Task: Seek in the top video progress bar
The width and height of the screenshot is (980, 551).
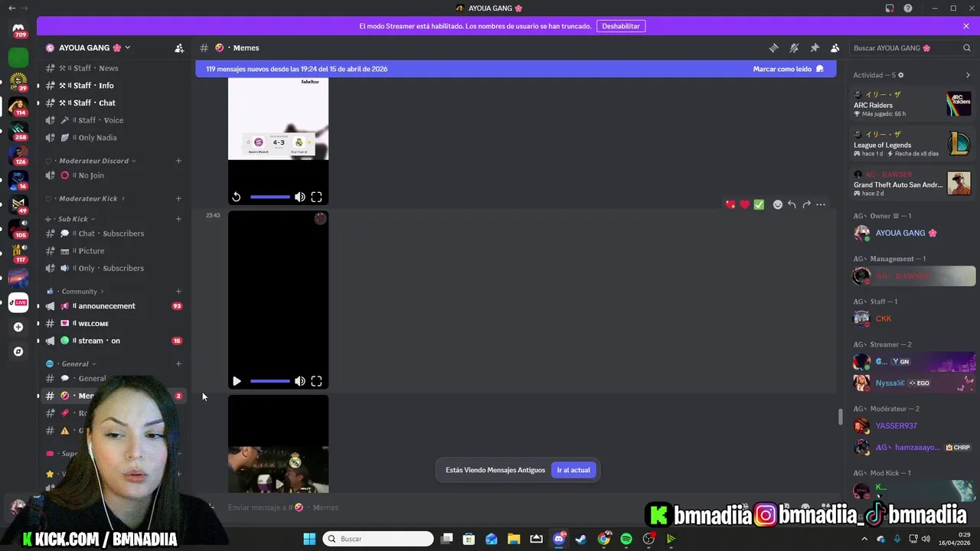Action: pos(269,197)
